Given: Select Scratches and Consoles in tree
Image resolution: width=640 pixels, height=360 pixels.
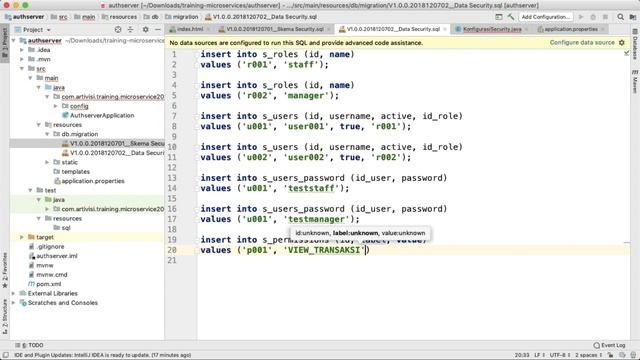Looking at the screenshot, I should (59, 303).
